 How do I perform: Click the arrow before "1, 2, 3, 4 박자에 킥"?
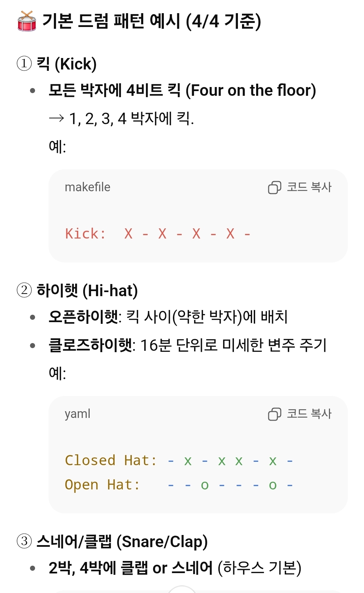pos(56,118)
